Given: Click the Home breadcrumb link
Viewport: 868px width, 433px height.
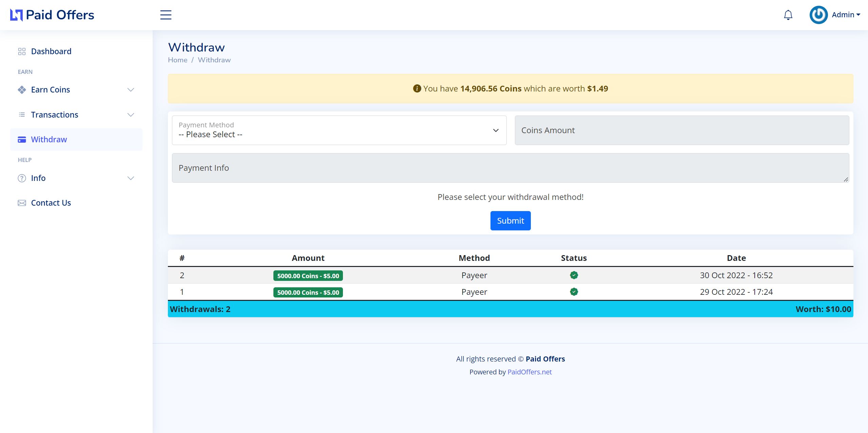Looking at the screenshot, I should 177,60.
